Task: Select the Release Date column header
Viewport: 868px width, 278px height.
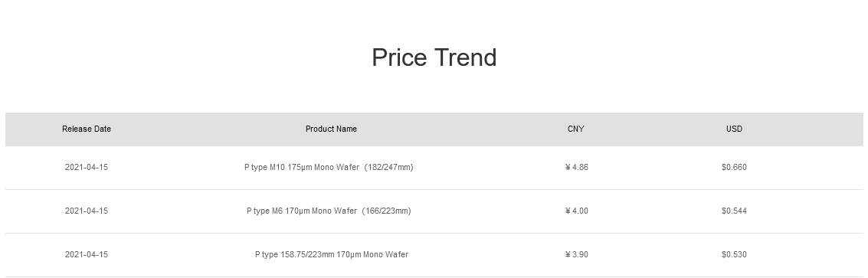Action: (87, 129)
